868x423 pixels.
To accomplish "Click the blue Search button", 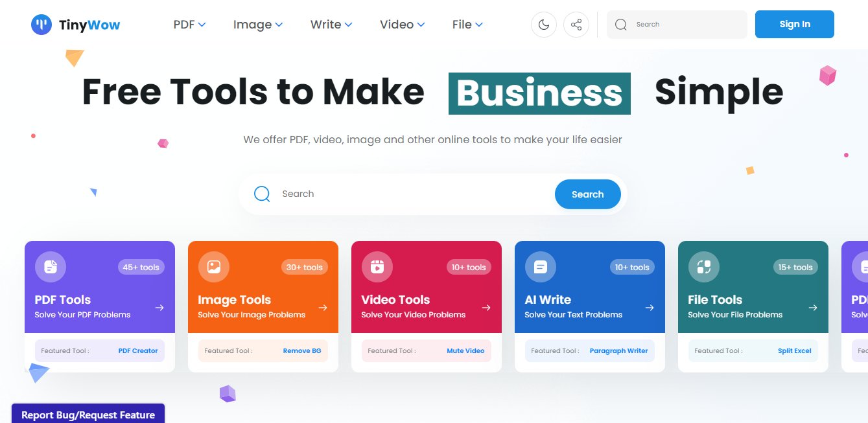I will (x=588, y=194).
